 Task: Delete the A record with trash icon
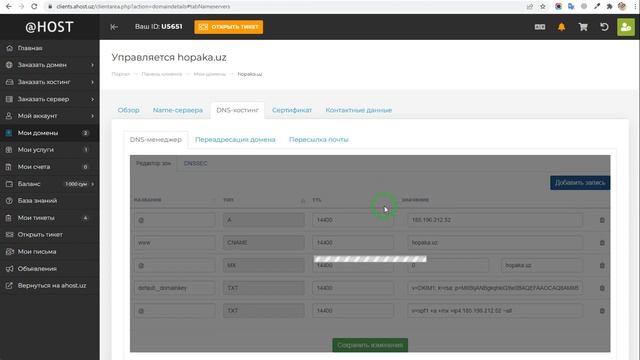pyautogui.click(x=602, y=220)
